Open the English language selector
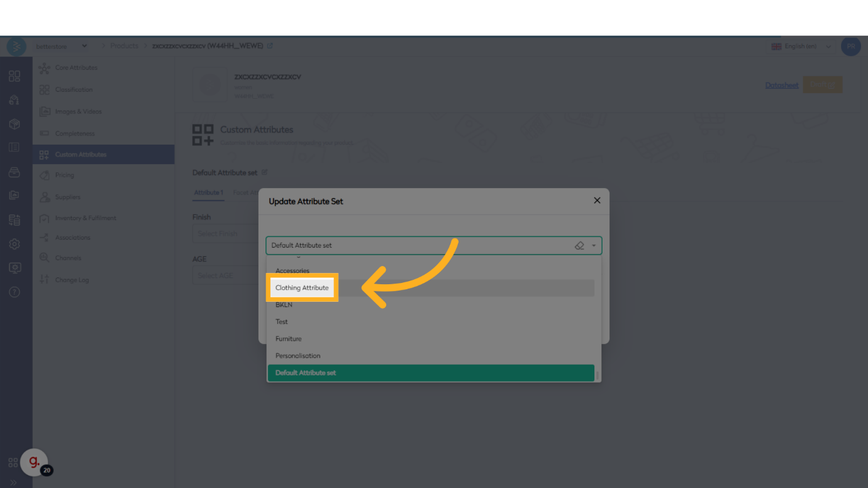 click(x=801, y=47)
